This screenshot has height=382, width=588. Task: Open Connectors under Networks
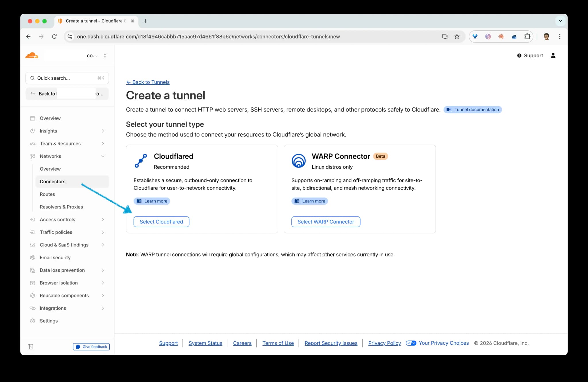click(x=53, y=181)
